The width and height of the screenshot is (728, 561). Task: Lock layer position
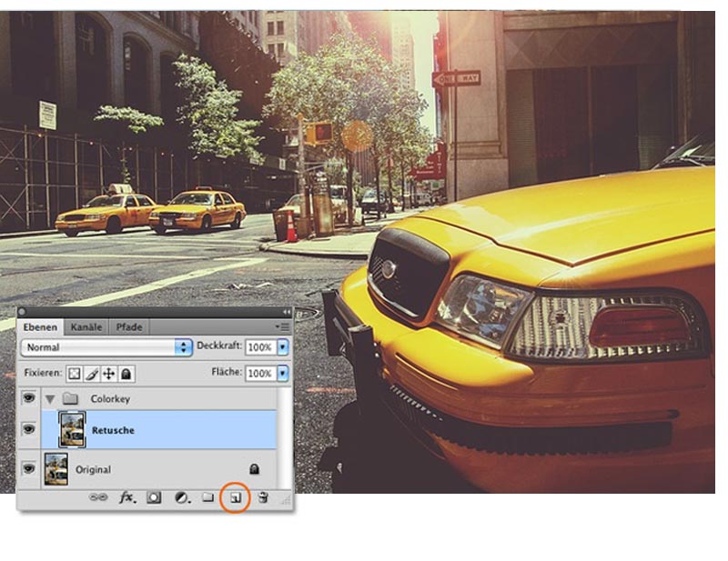pyautogui.click(x=108, y=374)
